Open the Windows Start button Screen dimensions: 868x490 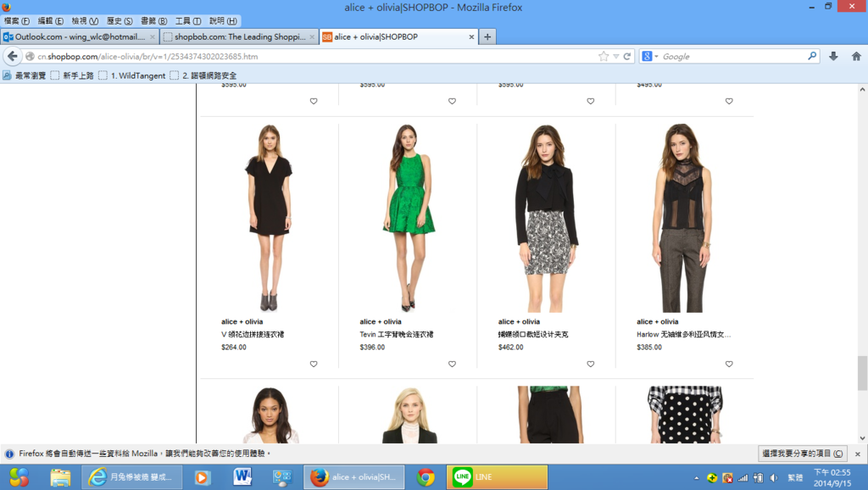[19, 477]
